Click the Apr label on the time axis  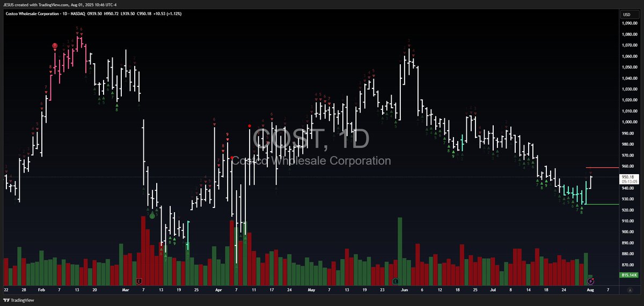(x=218, y=290)
